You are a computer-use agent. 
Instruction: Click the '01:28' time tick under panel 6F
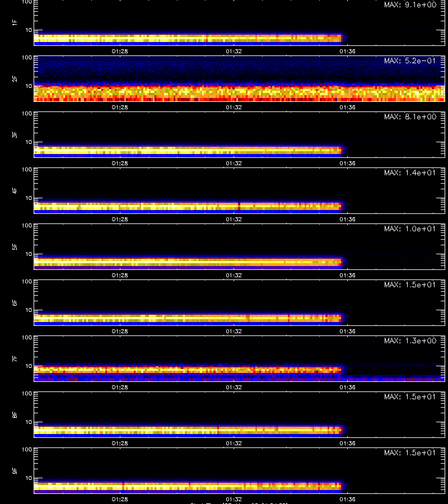coord(120,331)
